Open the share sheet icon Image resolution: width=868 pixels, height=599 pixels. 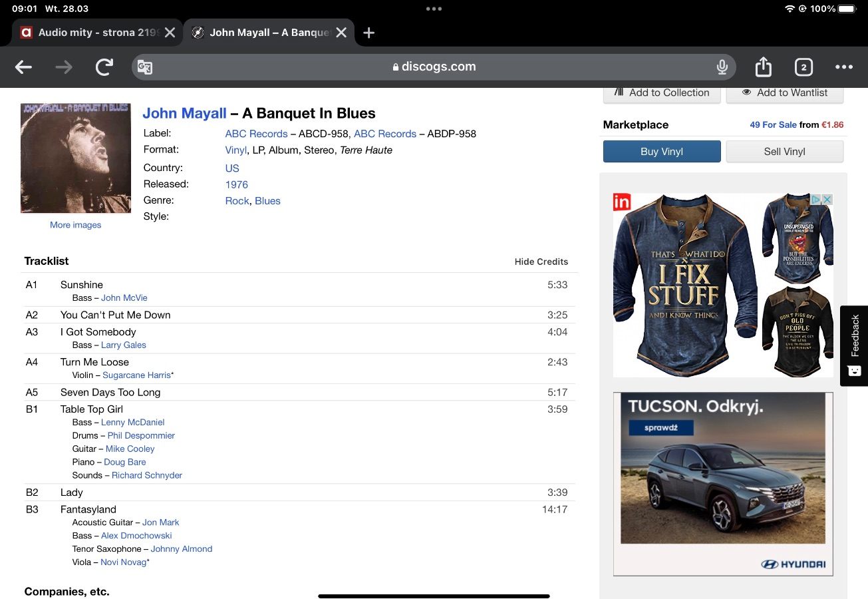tap(764, 67)
